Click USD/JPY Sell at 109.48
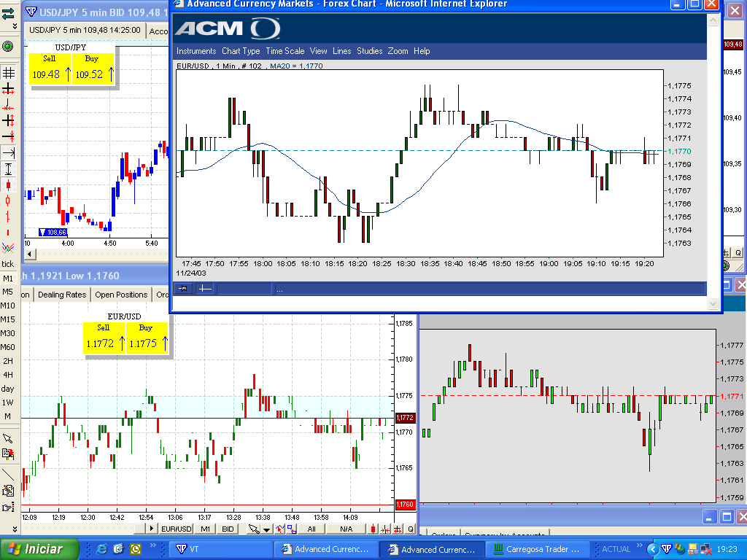 coord(50,69)
